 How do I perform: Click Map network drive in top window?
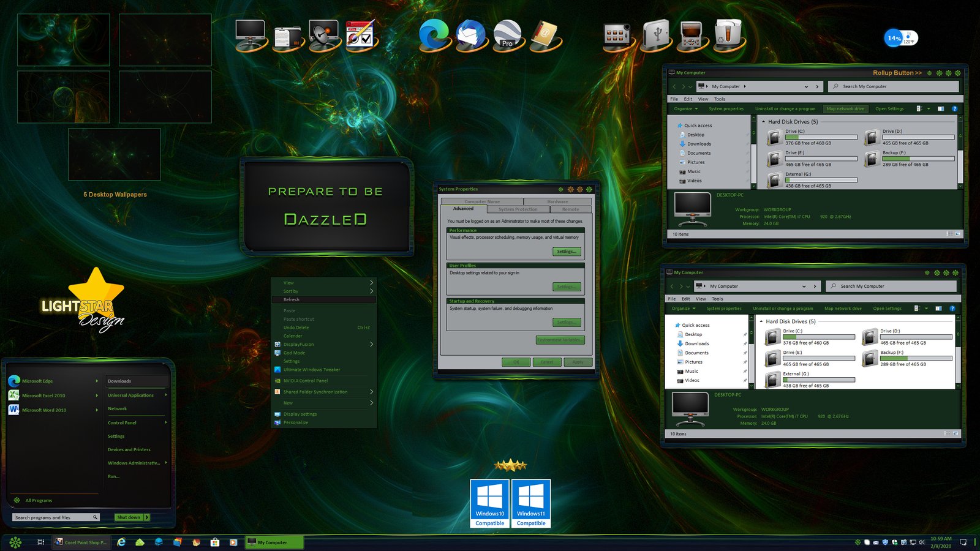coord(845,108)
